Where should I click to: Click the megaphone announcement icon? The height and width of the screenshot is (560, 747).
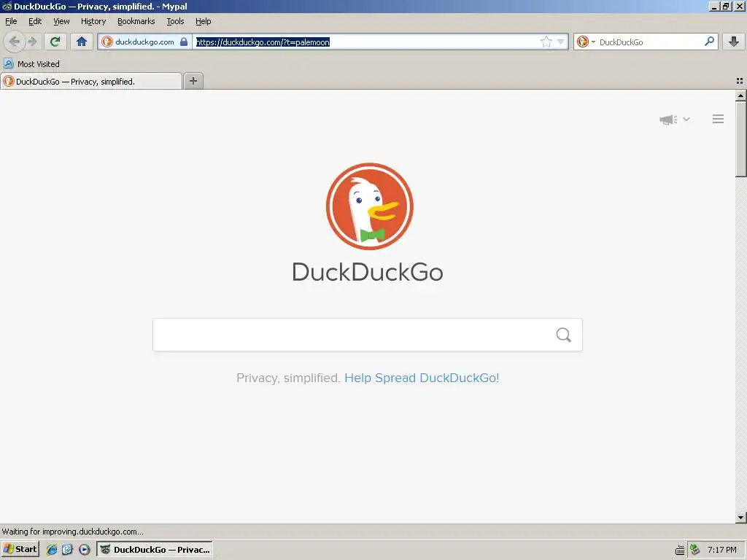pos(668,119)
